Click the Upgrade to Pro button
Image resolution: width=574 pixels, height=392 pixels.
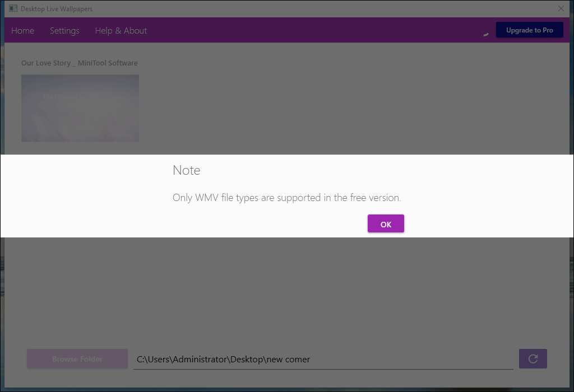(x=529, y=30)
